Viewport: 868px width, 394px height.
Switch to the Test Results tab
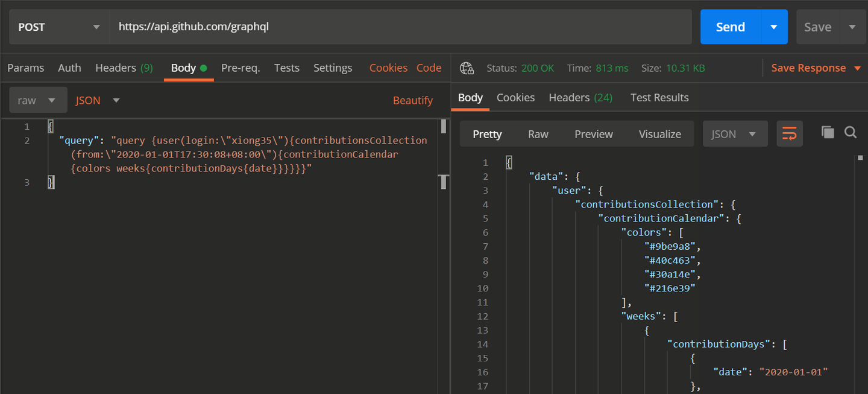click(x=659, y=97)
